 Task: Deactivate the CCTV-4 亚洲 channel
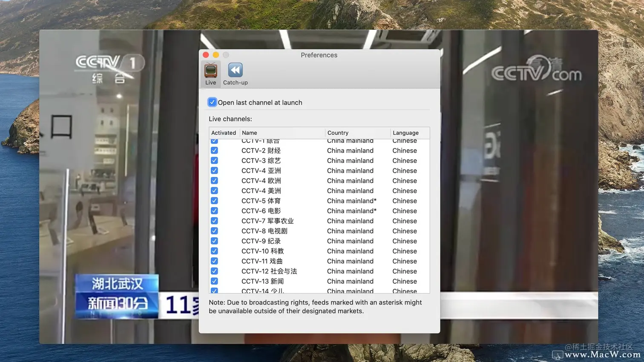214,171
